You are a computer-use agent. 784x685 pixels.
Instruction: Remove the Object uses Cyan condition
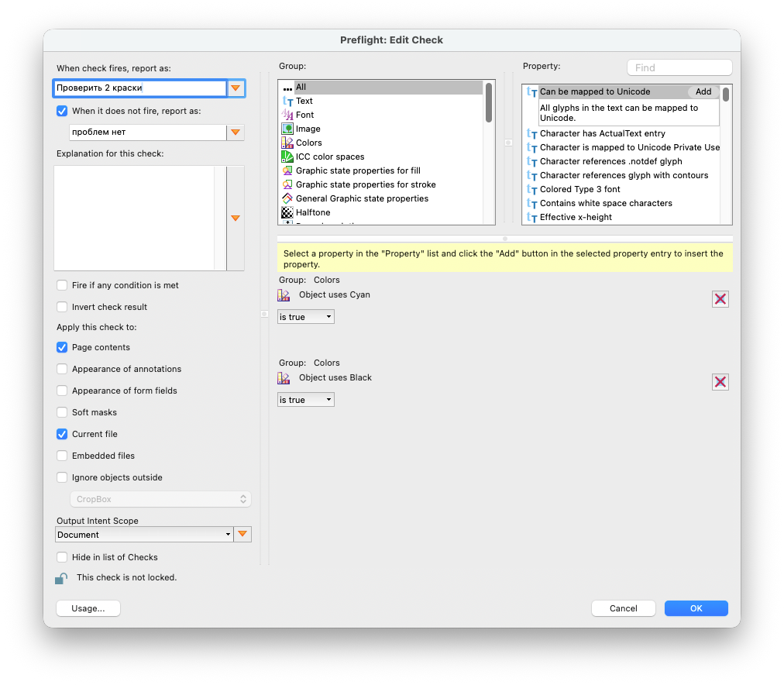[720, 299]
